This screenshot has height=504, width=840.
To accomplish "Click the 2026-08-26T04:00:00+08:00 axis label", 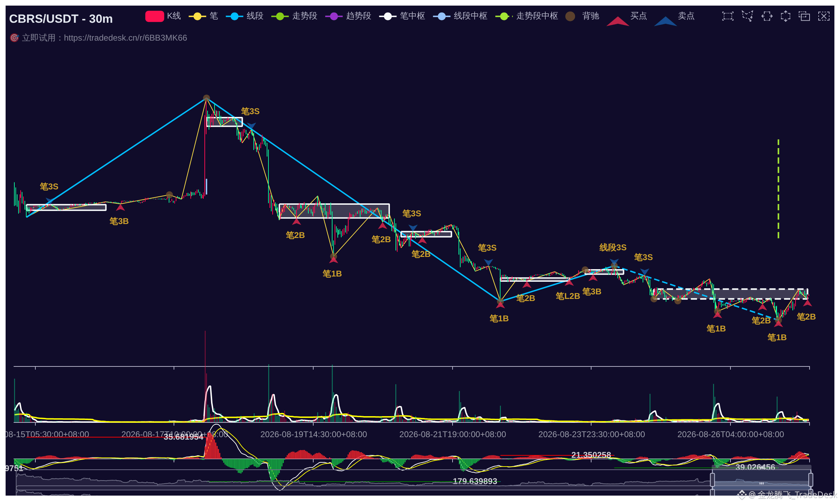I will [x=730, y=434].
